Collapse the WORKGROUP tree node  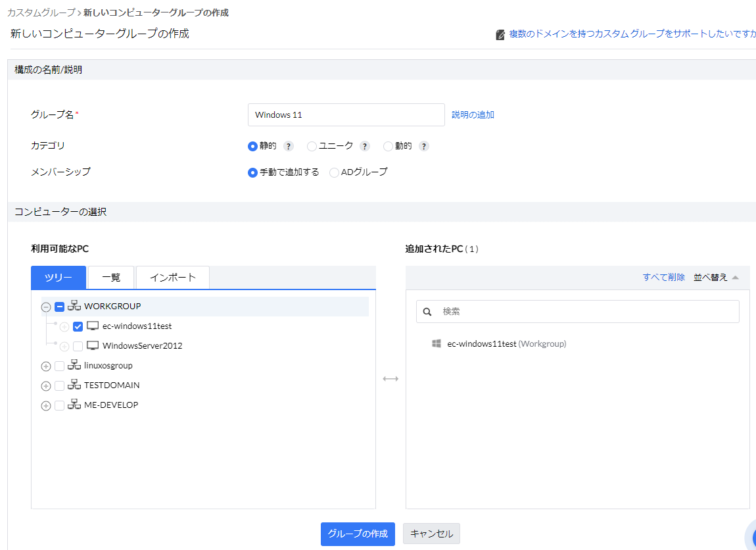[x=46, y=307]
